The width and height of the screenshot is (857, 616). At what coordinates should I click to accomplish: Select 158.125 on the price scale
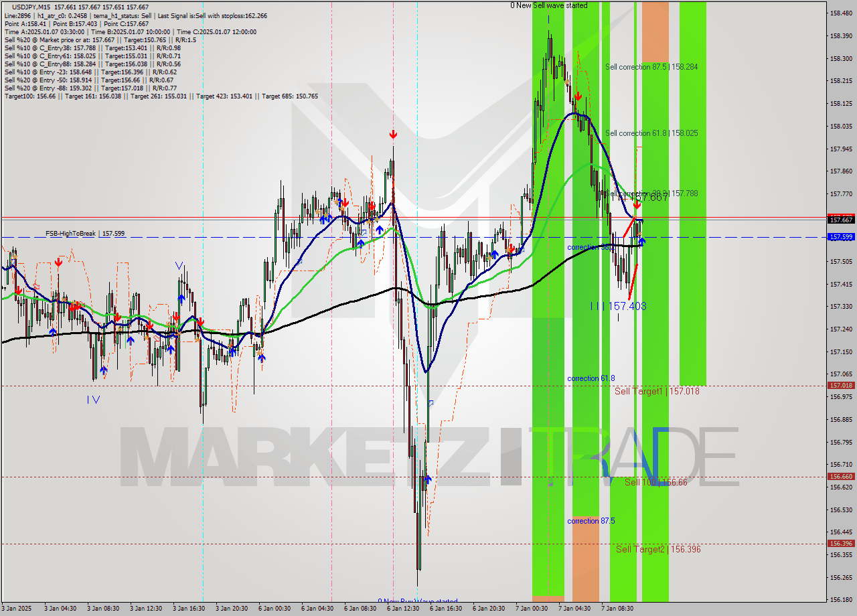841,103
